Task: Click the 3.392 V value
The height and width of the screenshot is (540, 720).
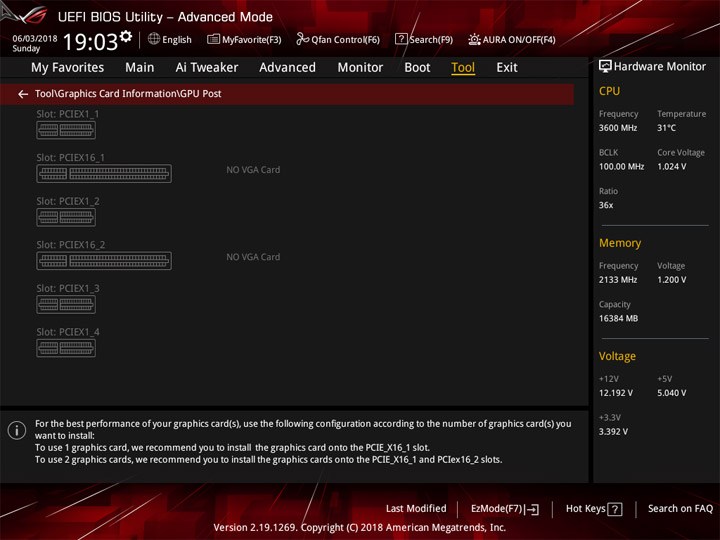Action: click(613, 432)
